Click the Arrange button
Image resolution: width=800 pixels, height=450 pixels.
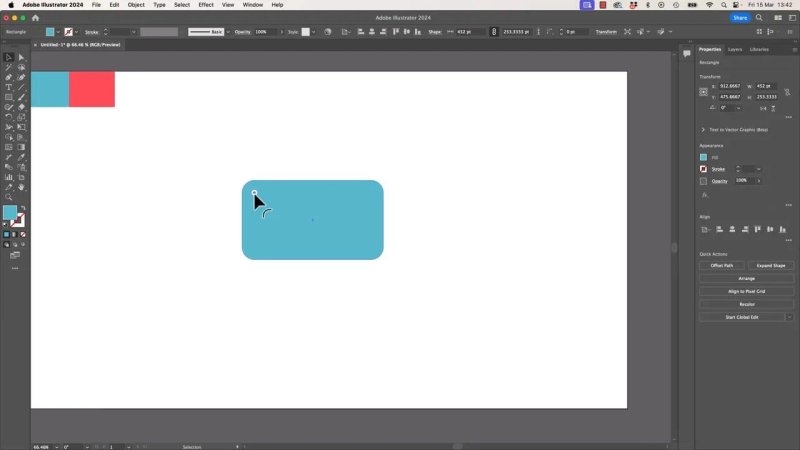pyautogui.click(x=746, y=279)
